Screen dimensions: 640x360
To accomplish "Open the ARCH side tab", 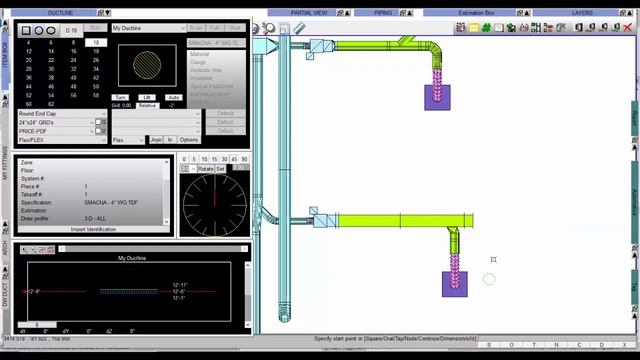I will coord(5,247).
